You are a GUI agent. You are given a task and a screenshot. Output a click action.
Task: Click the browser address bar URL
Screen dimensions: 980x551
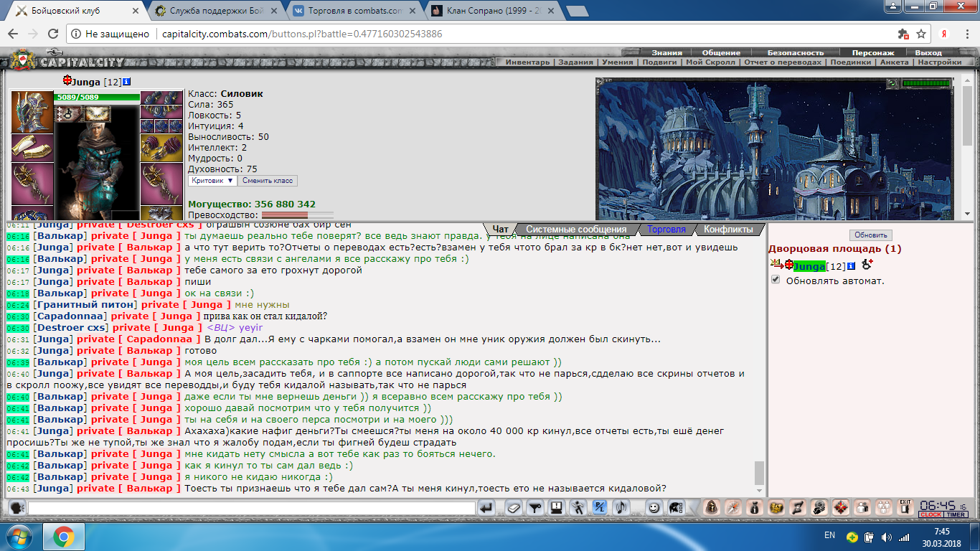pos(302,34)
